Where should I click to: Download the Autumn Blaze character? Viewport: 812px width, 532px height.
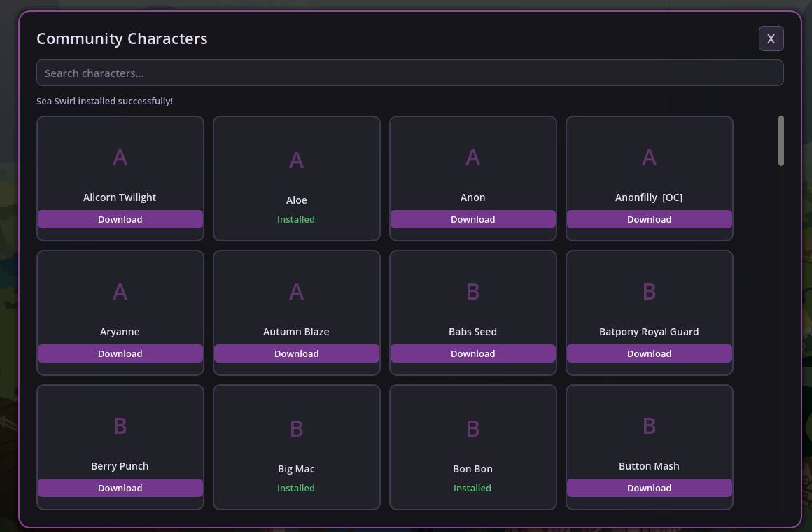(x=296, y=353)
